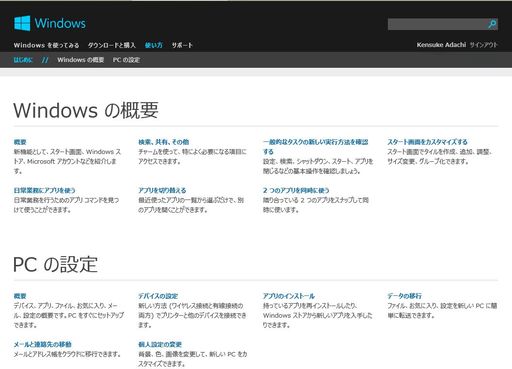Jump to 'PC の設定' in sub-navigation bar
Image resolution: width=512 pixels, height=369 pixels.
126,60
